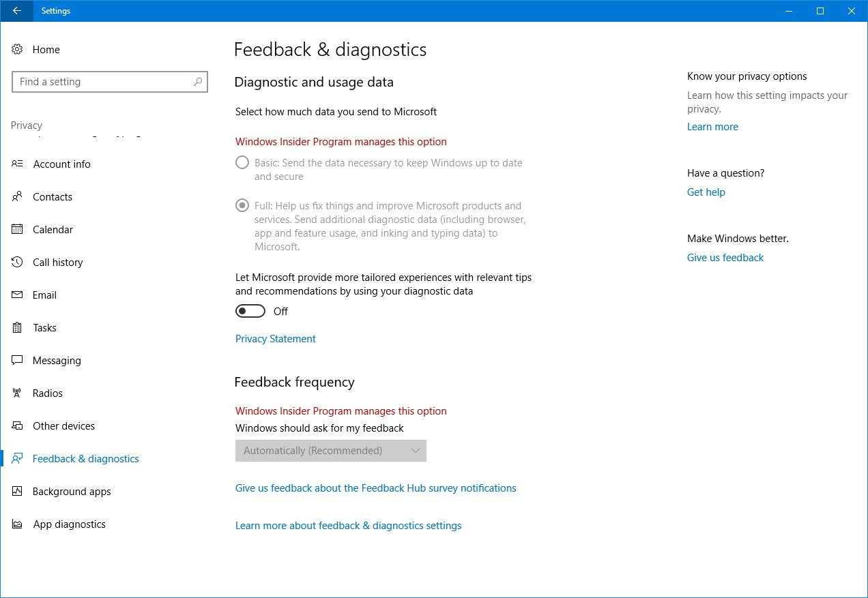
Task: Focus the Find a setting search box
Action: pos(110,82)
